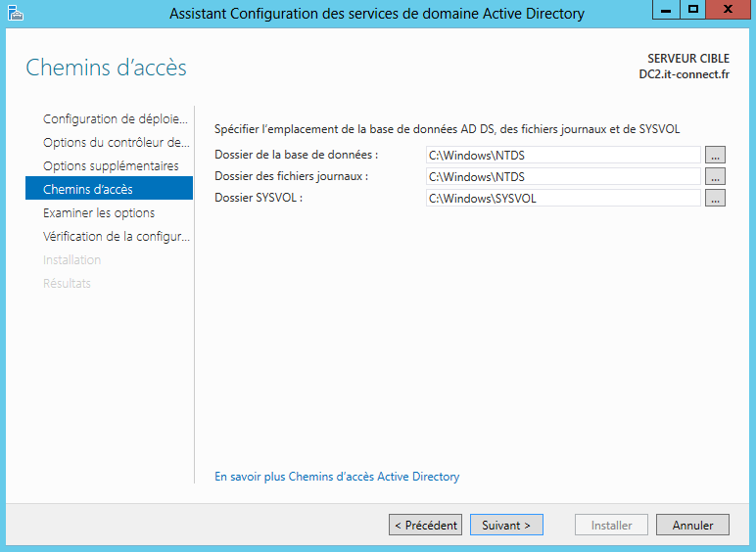The image size is (756, 552).
Task: Browse for the log files folder
Action: [715, 176]
